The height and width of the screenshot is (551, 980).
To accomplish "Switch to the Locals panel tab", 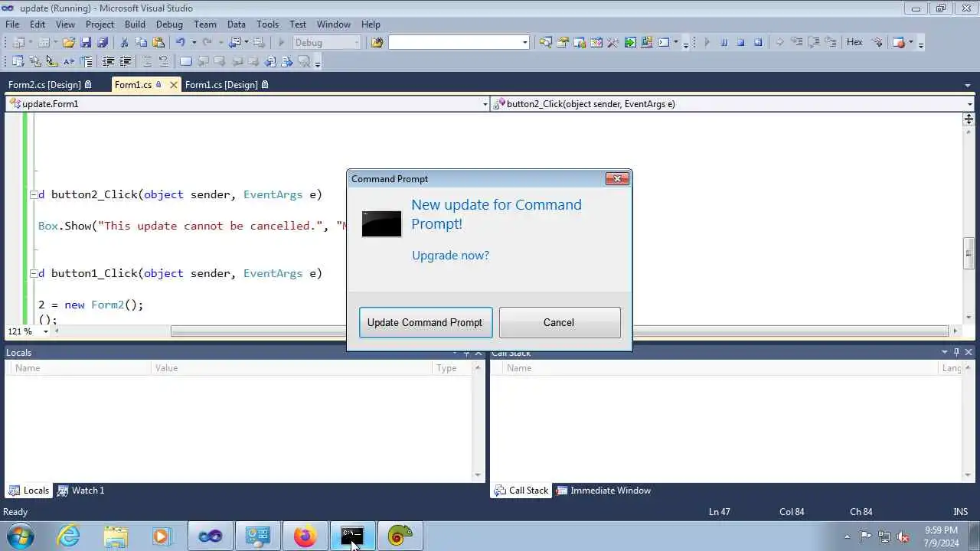I will [28, 491].
